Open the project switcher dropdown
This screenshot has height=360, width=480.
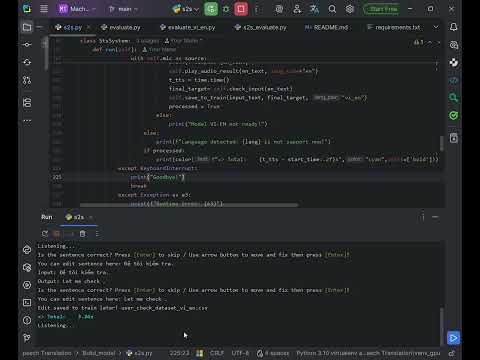[77, 9]
